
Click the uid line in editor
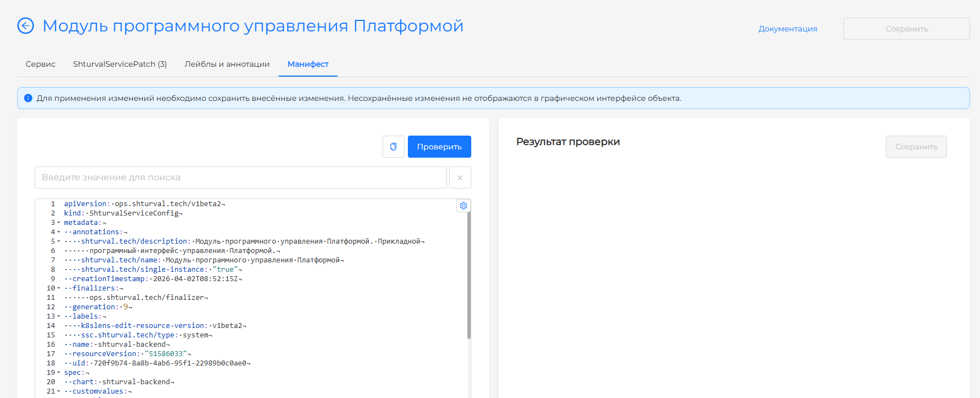(157, 363)
